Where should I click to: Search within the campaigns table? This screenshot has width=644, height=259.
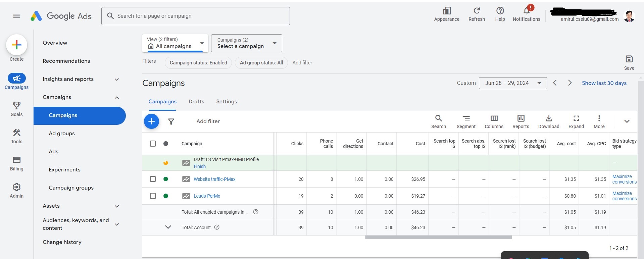point(439,122)
